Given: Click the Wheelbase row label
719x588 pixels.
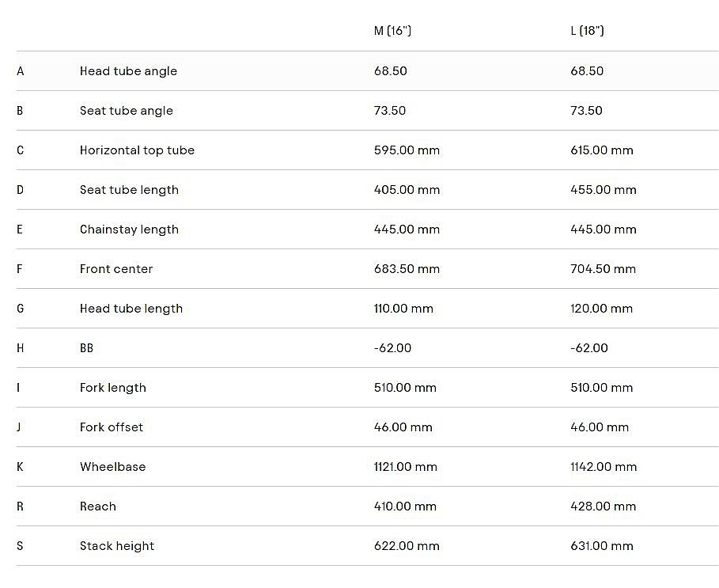Looking at the screenshot, I should (112, 467).
